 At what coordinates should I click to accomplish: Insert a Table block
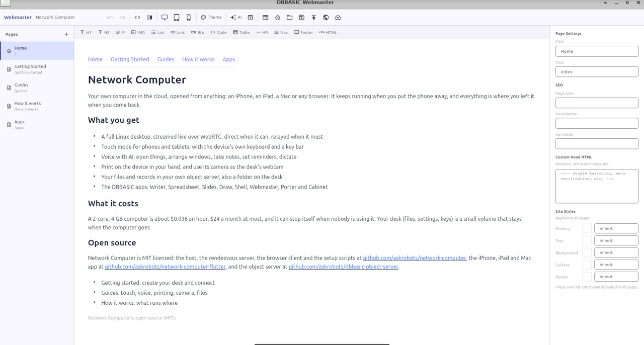242,32
